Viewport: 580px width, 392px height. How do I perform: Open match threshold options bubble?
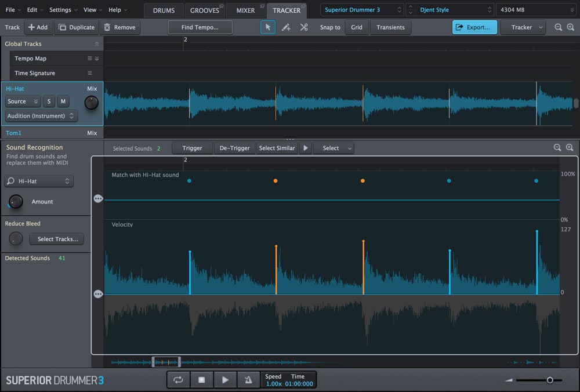98,199
